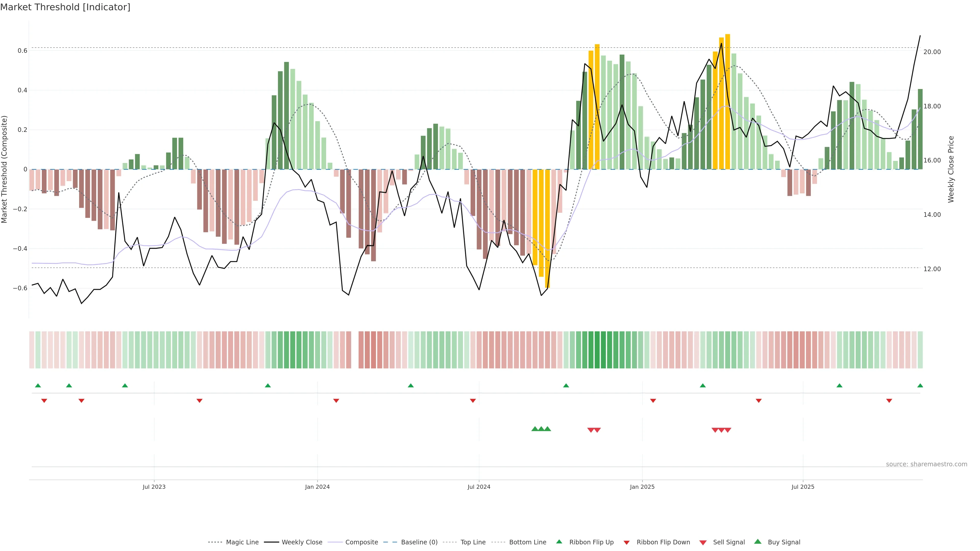980x551 pixels.
Task: Click the Market Threshold [Indicator] title
Action: point(65,7)
